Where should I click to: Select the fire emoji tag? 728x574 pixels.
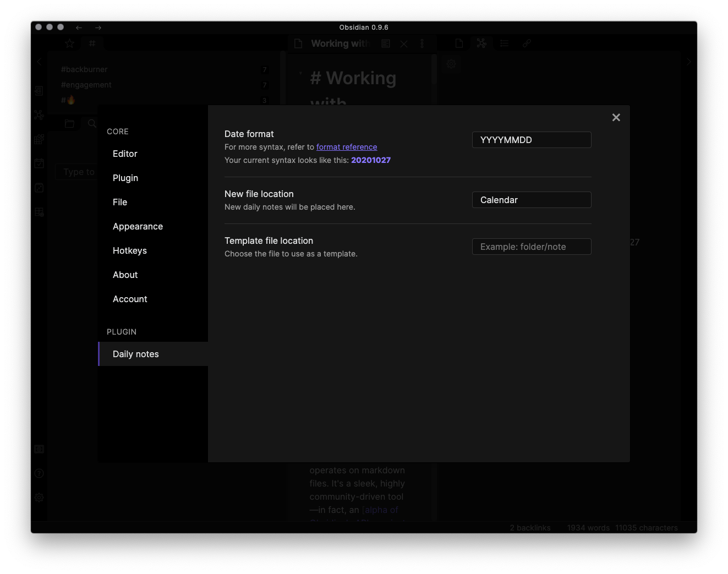[68, 100]
